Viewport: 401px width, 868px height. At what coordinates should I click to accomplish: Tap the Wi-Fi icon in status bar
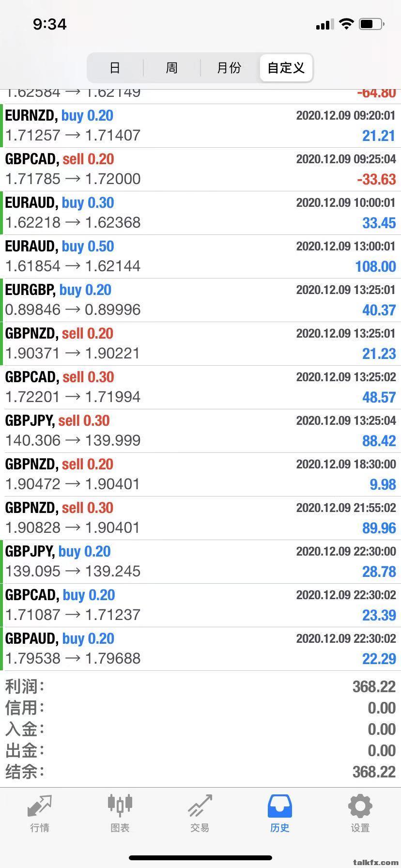click(x=346, y=24)
